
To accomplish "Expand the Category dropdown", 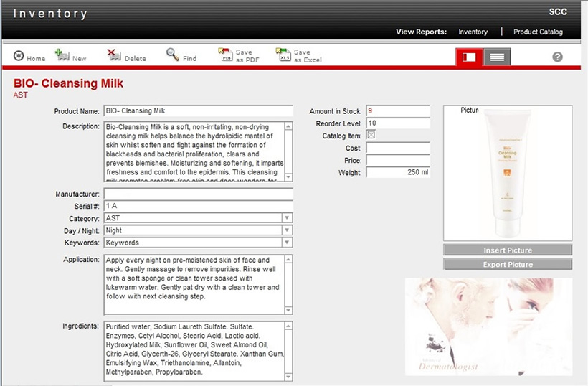I will pyautogui.click(x=287, y=218).
